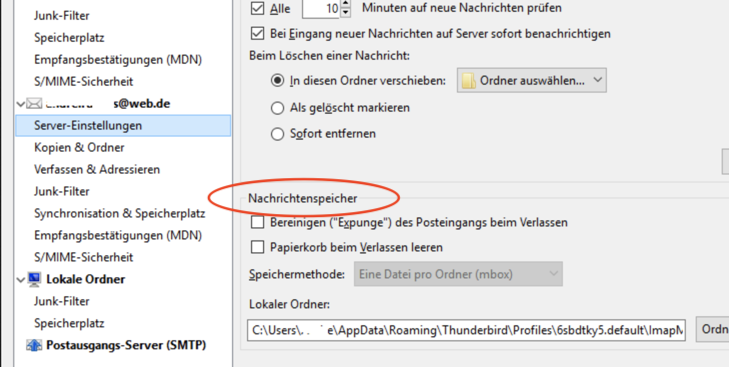Check Papierkorb beim Verlassen leeren
The image size is (729, 367).
point(257,247)
